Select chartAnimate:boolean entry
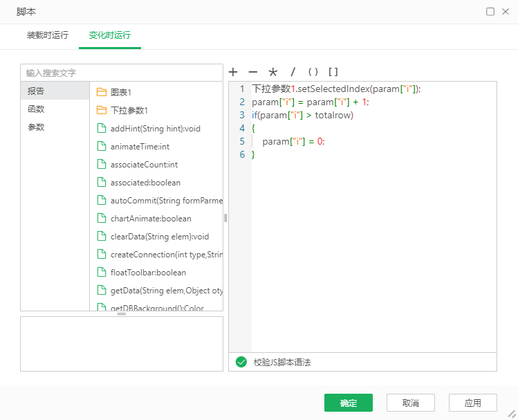 click(x=151, y=219)
